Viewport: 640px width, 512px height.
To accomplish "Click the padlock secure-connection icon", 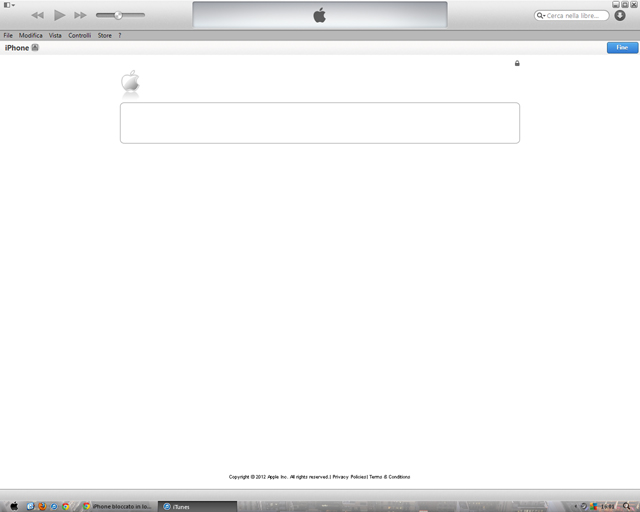I will click(517, 63).
